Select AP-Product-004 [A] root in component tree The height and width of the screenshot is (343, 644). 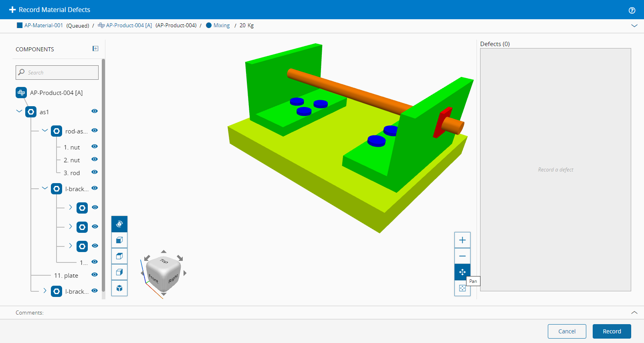pos(57,93)
